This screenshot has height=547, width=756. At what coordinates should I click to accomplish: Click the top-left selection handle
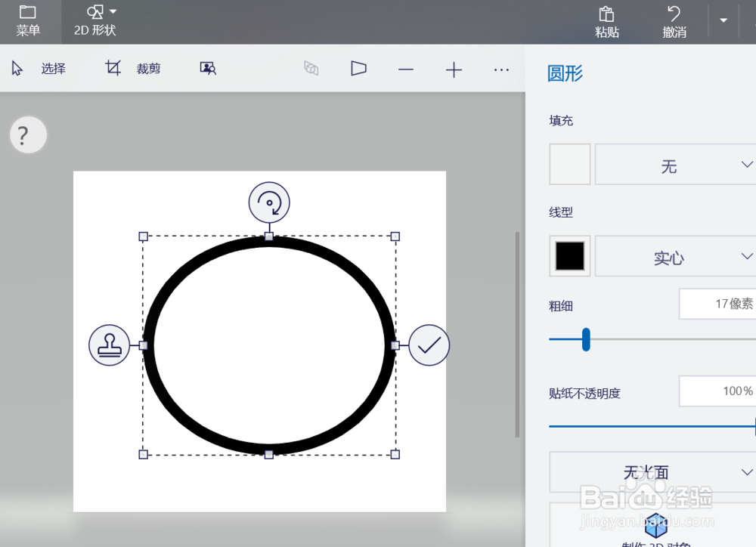[x=143, y=236]
